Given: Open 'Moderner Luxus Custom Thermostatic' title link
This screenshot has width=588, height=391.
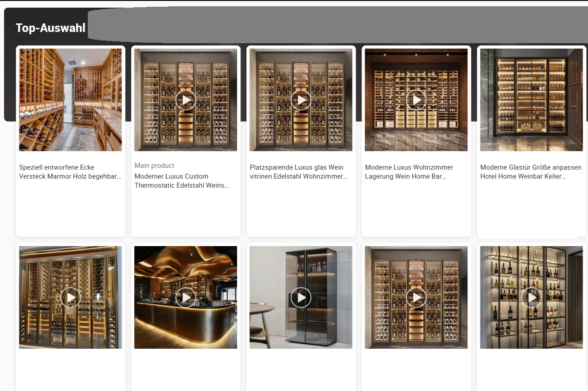Looking at the screenshot, I should tap(181, 181).
